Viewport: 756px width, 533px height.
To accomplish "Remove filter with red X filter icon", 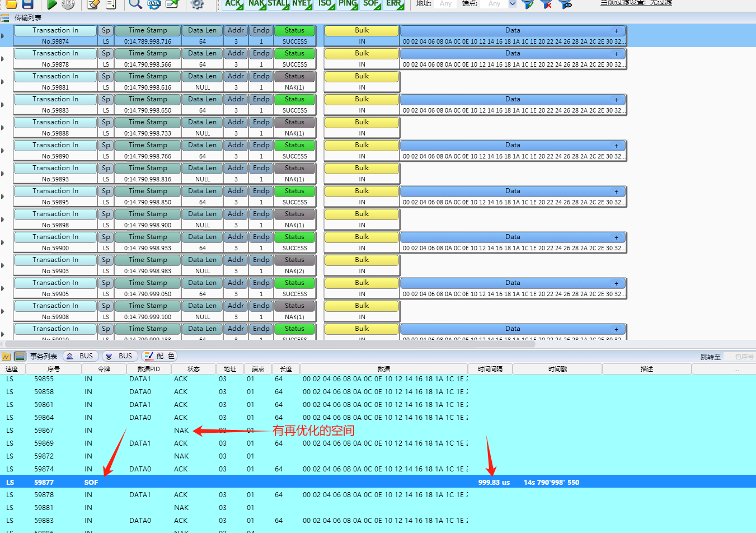I will click(x=546, y=4).
